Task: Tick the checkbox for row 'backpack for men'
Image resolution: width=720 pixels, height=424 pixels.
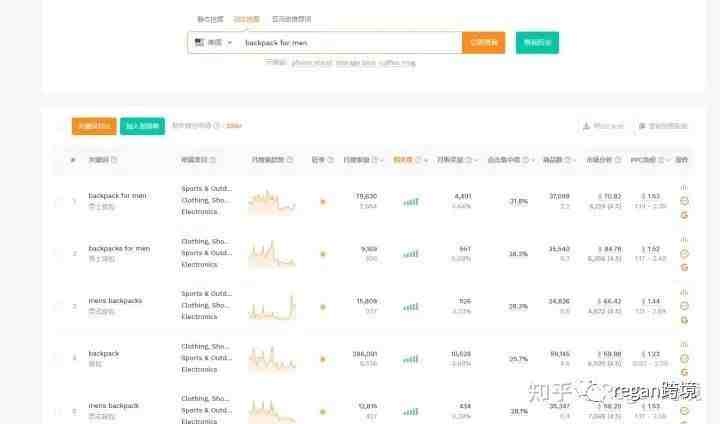Action: point(59,201)
